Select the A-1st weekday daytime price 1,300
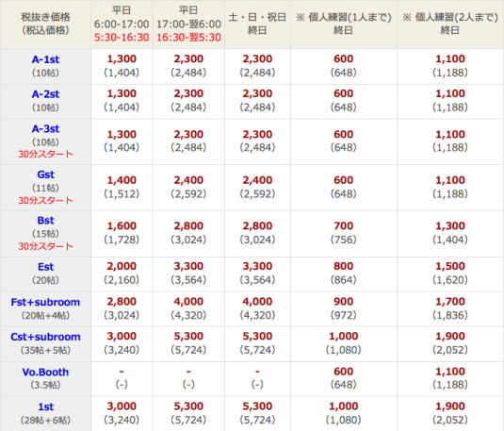The height and width of the screenshot is (431, 504). coord(122,58)
